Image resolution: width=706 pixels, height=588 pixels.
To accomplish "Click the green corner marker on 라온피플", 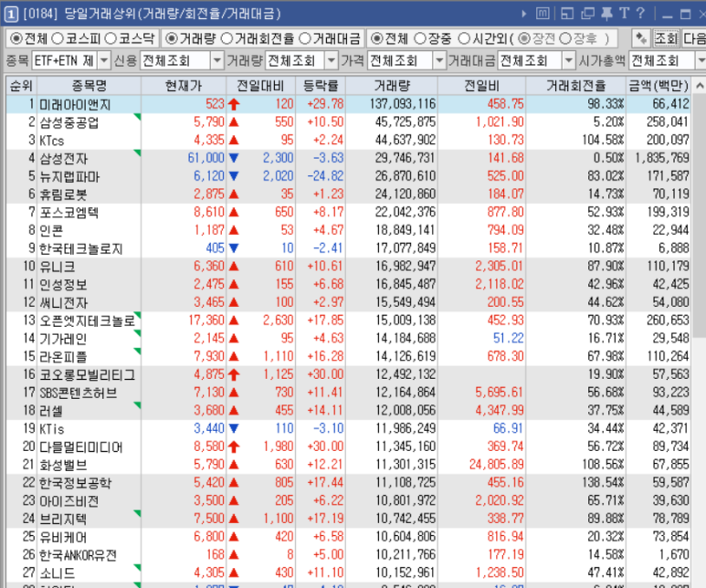I will (x=138, y=352).
